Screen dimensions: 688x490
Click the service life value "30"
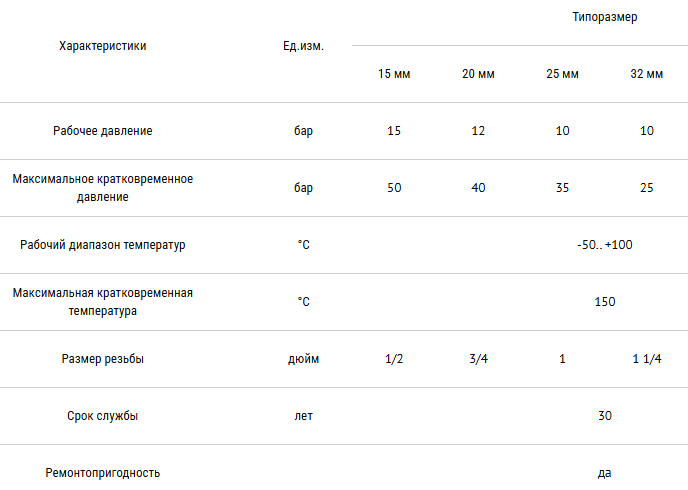pyautogui.click(x=605, y=416)
